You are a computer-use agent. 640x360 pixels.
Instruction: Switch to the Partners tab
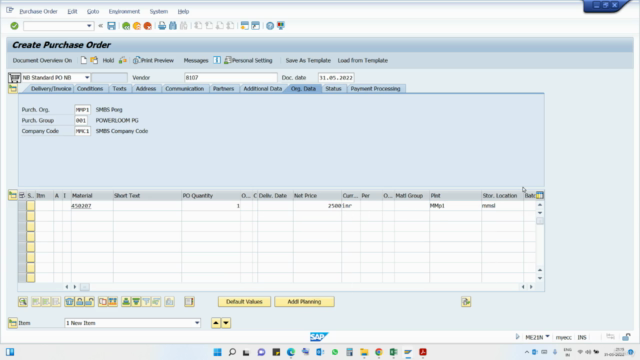pos(223,89)
